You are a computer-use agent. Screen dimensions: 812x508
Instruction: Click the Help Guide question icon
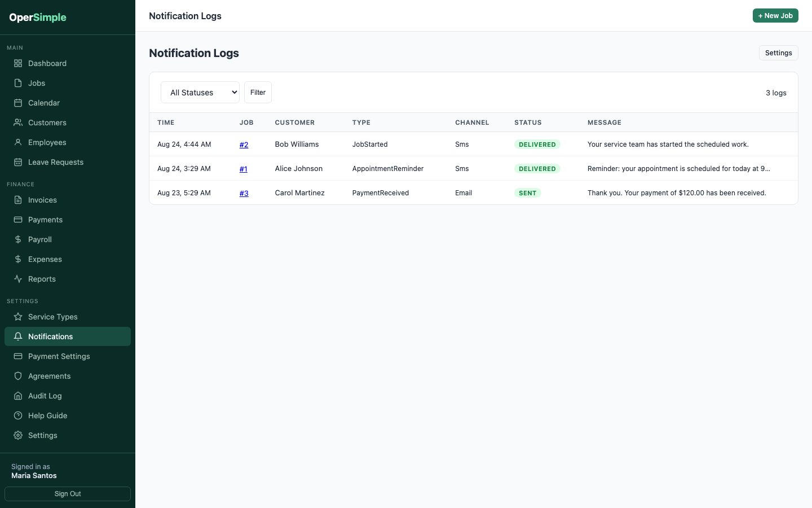[x=18, y=415]
